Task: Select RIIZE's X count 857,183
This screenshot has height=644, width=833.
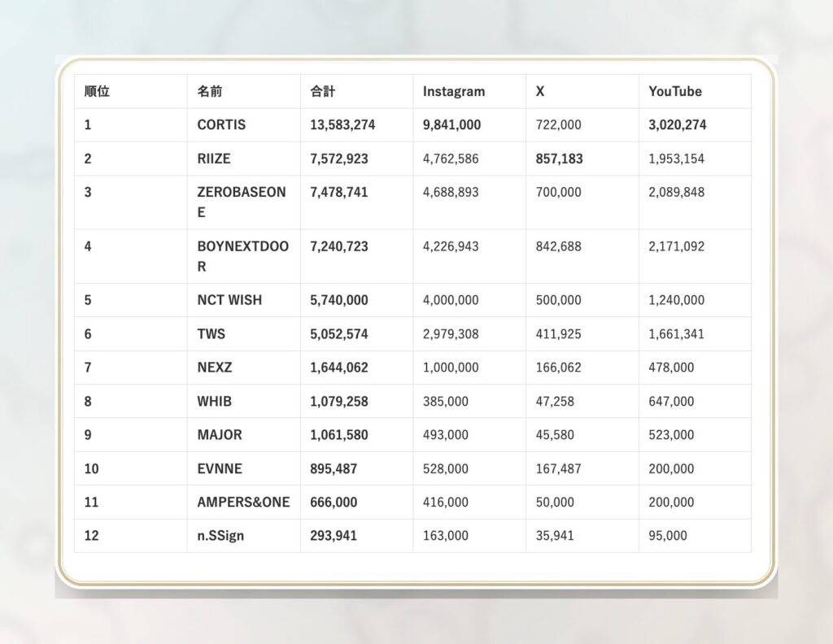Action: (559, 159)
